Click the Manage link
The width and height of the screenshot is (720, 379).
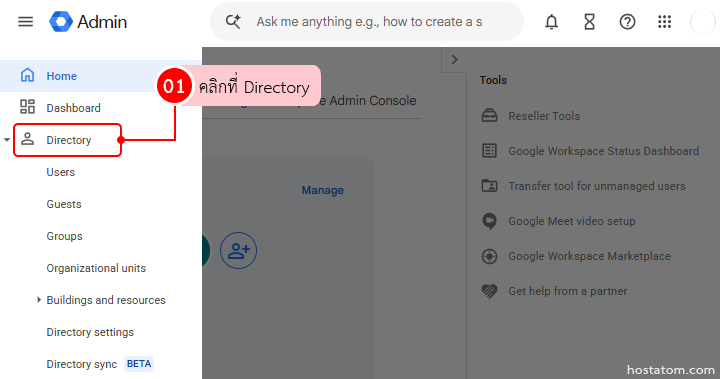(x=322, y=190)
